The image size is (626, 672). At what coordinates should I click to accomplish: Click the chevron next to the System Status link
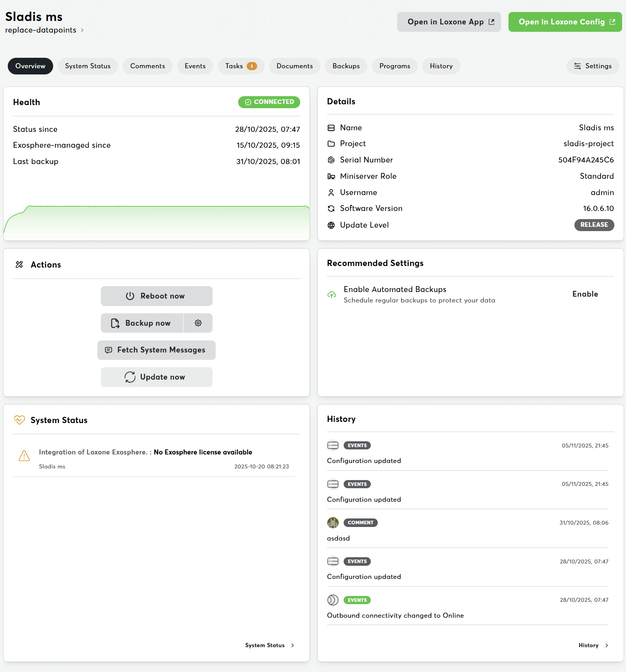pyautogui.click(x=292, y=646)
